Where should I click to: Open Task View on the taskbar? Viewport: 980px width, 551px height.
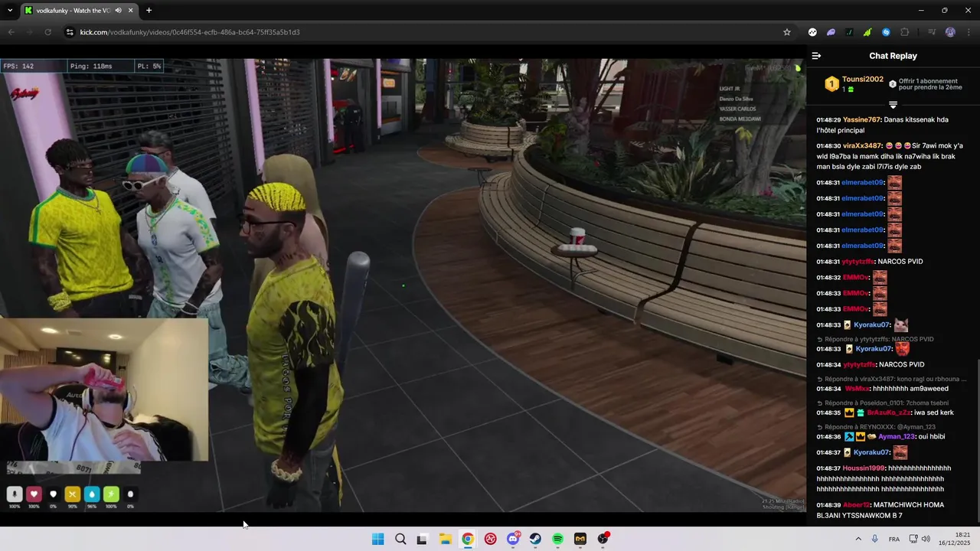[422, 539]
